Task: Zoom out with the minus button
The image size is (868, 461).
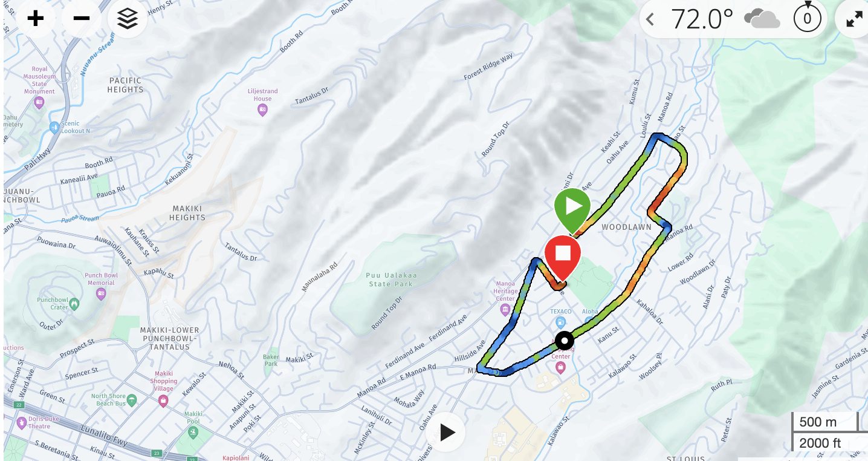Action: coord(82,19)
